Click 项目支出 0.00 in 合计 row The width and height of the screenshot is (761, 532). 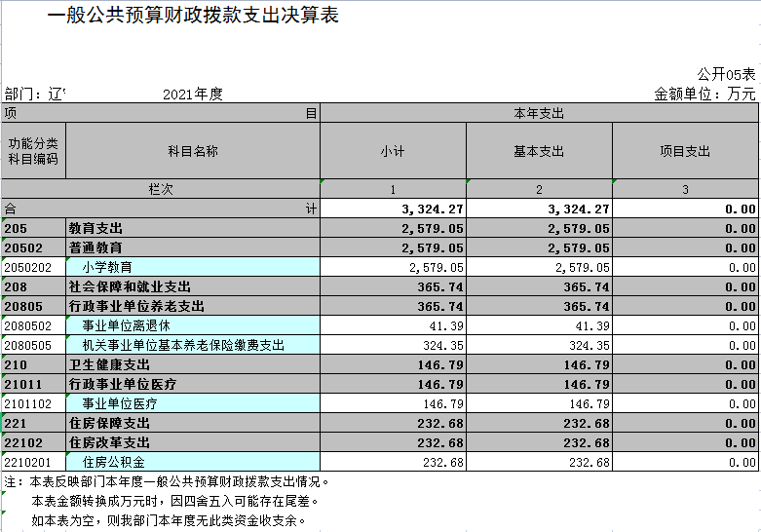(x=685, y=209)
